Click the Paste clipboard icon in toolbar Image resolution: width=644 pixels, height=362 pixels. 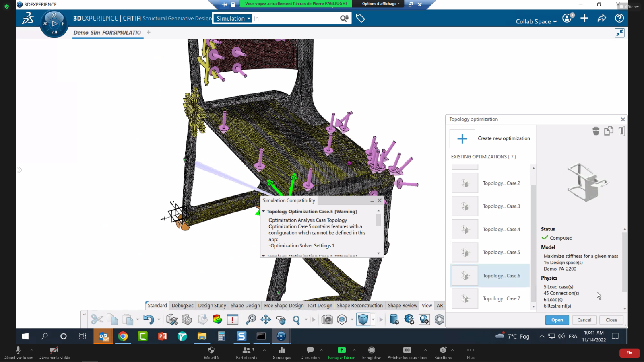point(128,319)
